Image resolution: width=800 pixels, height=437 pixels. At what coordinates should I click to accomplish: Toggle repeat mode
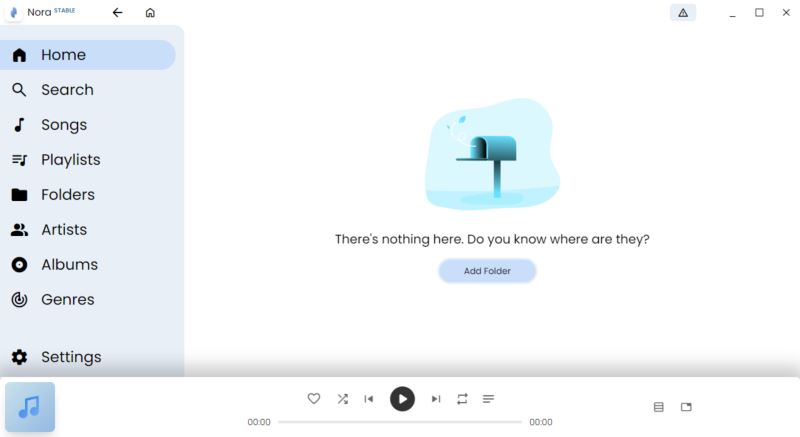(462, 399)
